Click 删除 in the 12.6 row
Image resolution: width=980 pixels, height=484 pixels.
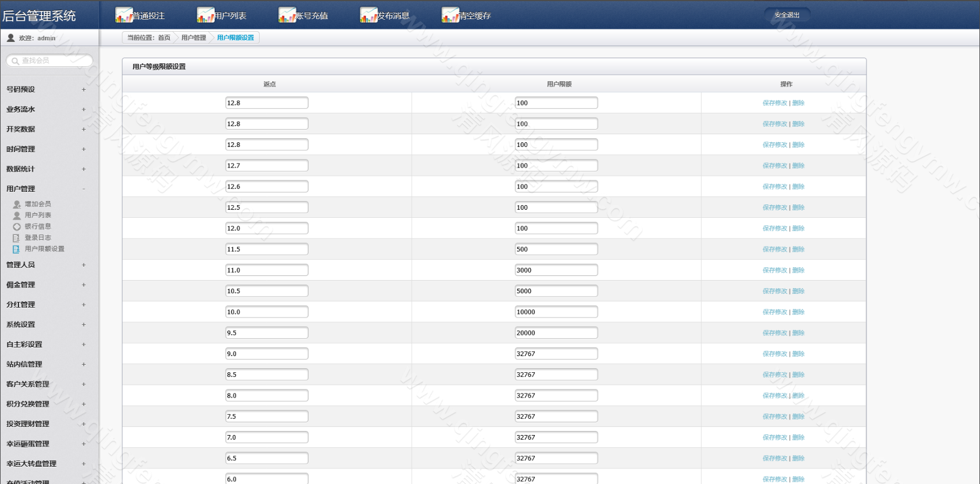point(798,187)
